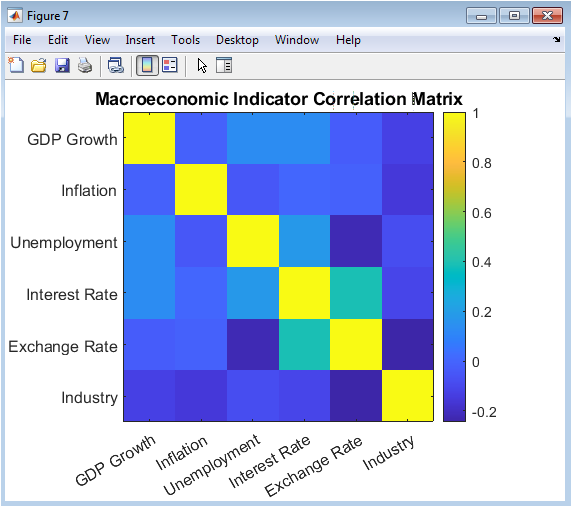Click the MATLAB logo in the title bar
Viewport: 572px width, 507px height.
tap(15, 16)
